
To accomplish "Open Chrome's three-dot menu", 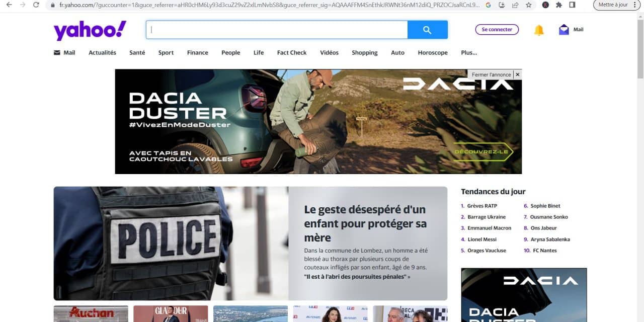I will pyautogui.click(x=635, y=5).
